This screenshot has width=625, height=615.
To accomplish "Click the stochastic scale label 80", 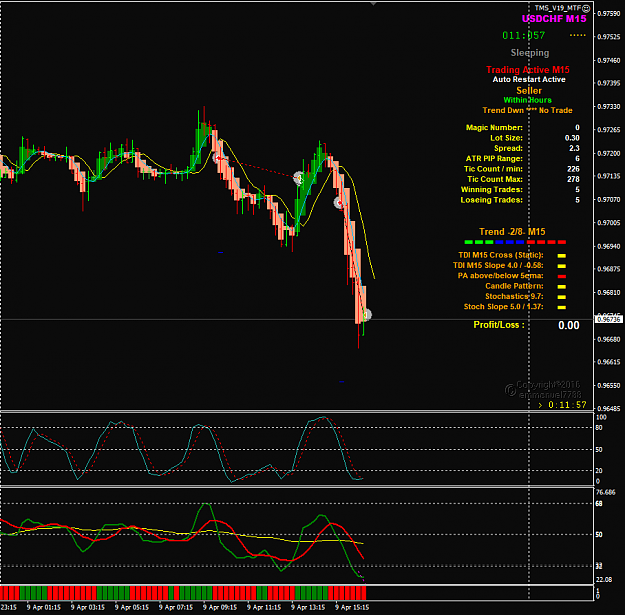I will (x=599, y=428).
